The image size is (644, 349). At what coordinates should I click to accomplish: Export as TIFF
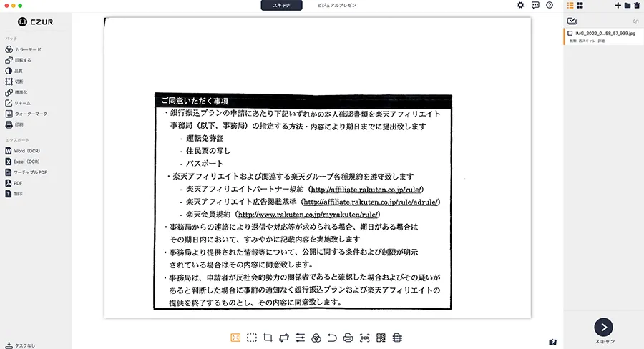pyautogui.click(x=14, y=194)
